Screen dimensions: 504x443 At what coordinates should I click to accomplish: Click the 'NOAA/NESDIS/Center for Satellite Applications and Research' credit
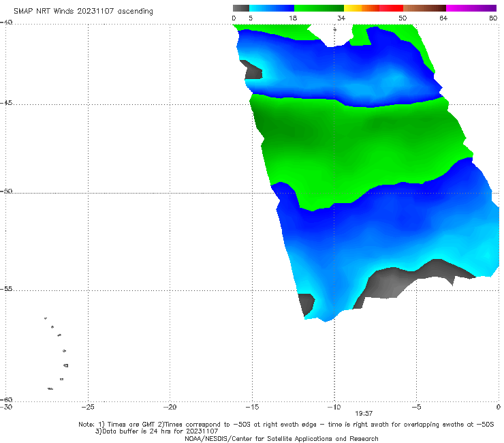click(x=281, y=438)
